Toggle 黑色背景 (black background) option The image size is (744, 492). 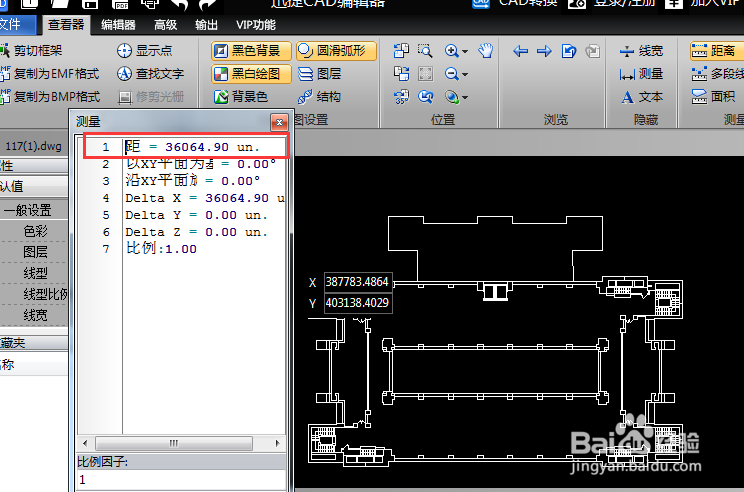click(251, 51)
